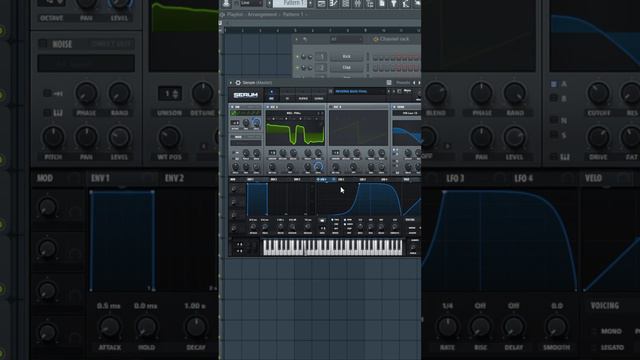This screenshot has height=360, width=640.
Task: Click the ENV 1 decay knob
Action: (x=280, y=227)
